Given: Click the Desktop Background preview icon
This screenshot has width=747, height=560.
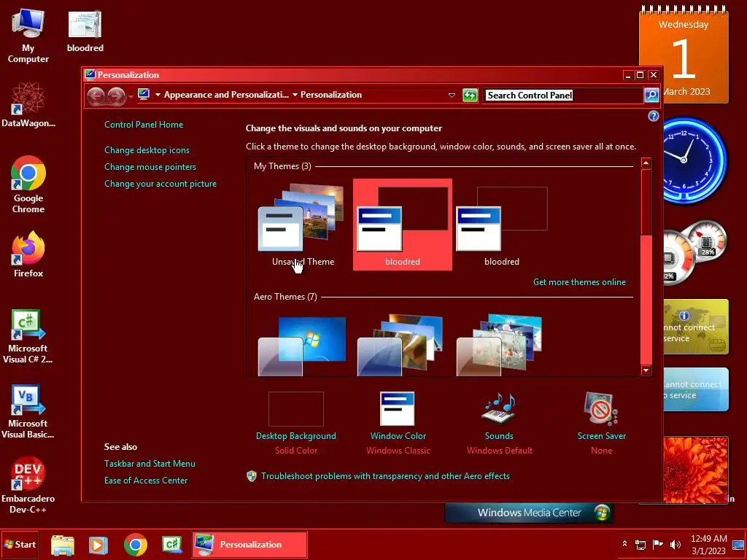Looking at the screenshot, I should 296,408.
